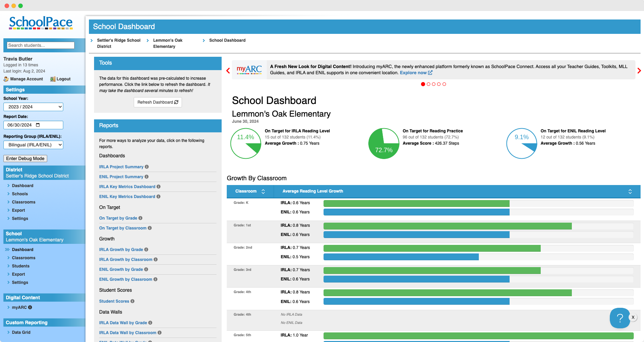
Task: Open school Dashboard in sidebar
Action: point(23,250)
